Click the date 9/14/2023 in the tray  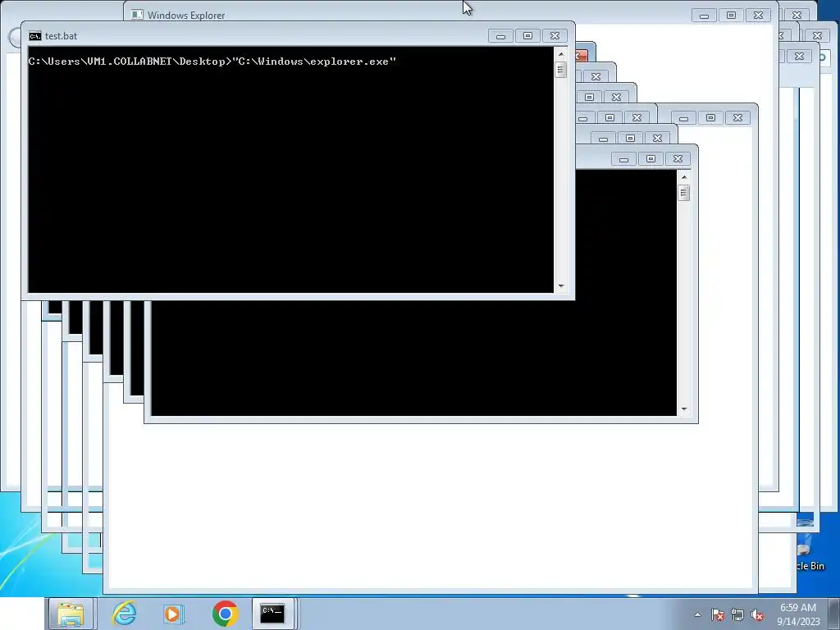(x=798, y=622)
